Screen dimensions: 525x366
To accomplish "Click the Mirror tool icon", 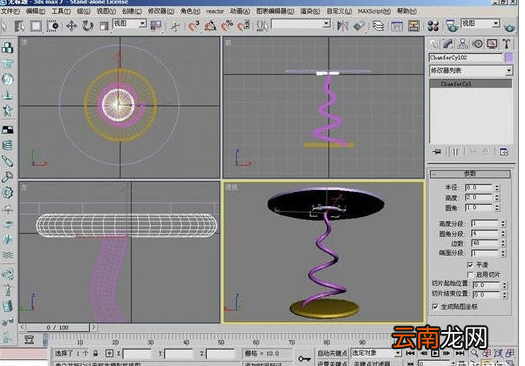I will 342,26.
